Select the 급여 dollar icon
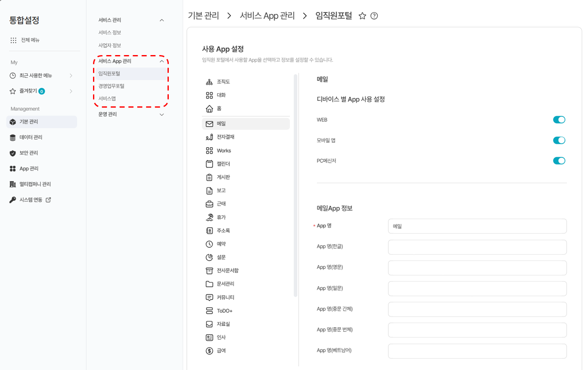588x370 pixels. click(209, 351)
